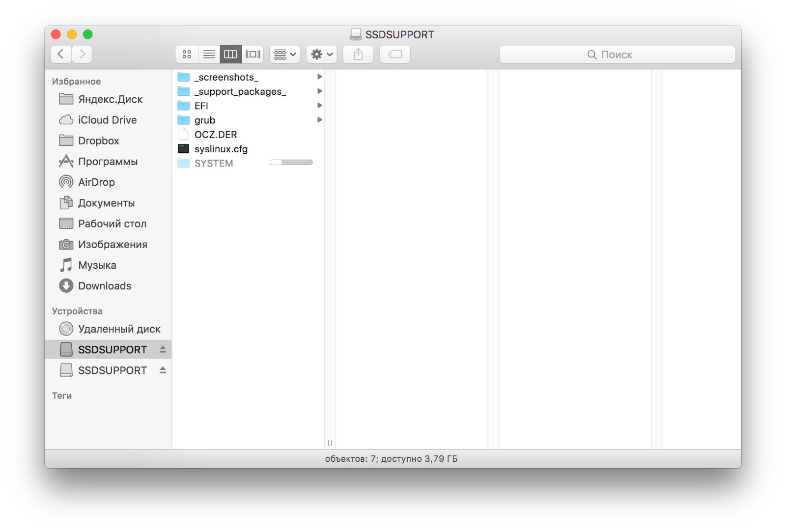Switch to column view
The image size is (786, 532).
point(230,54)
